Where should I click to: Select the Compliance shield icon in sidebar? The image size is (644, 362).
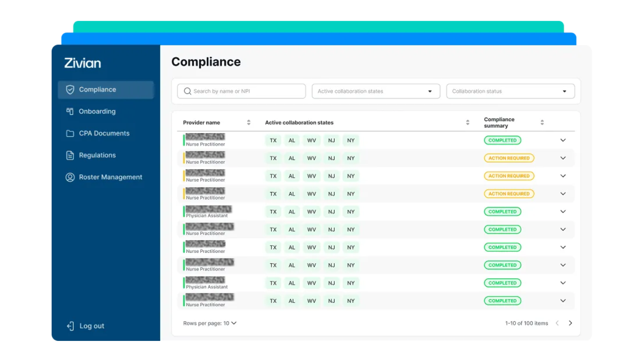[70, 89]
